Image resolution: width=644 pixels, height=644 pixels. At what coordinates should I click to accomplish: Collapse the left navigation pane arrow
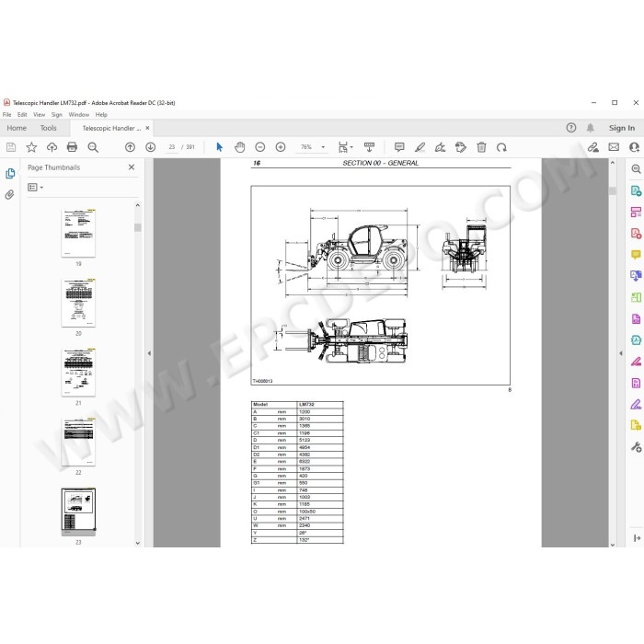149,352
